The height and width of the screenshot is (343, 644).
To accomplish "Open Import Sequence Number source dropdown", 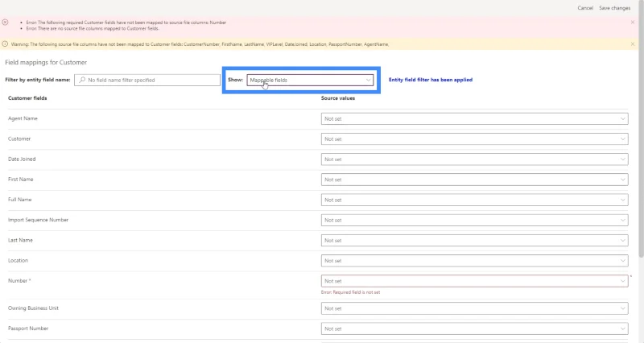I will tap(474, 220).
